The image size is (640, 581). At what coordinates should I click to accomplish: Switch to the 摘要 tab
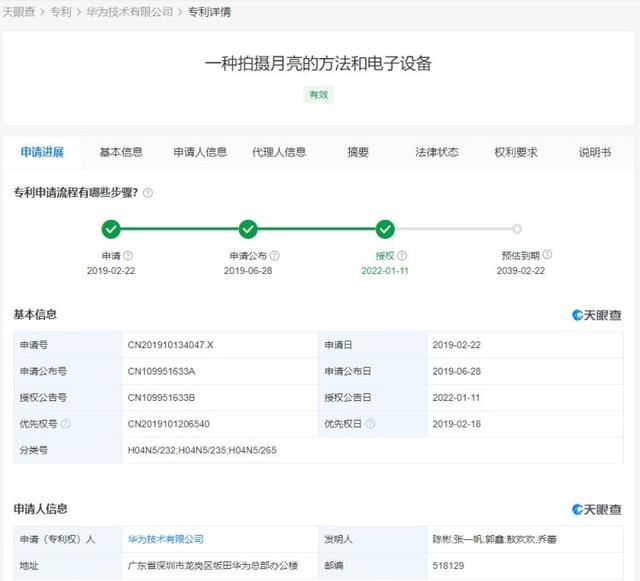click(358, 152)
